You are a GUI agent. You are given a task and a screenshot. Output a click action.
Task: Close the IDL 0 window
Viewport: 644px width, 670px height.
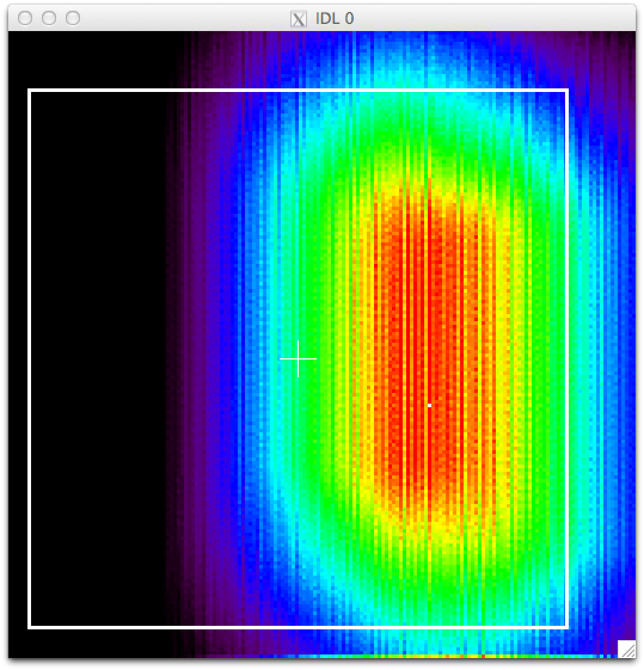pos(25,19)
